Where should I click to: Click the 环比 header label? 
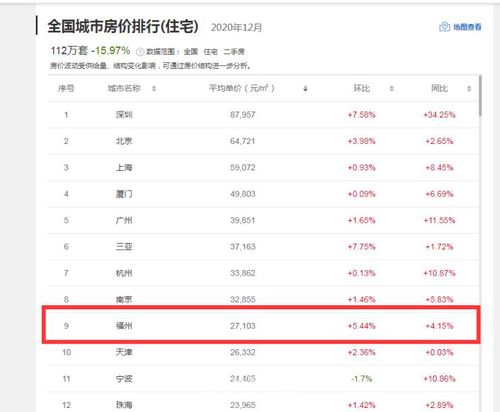tap(362, 88)
